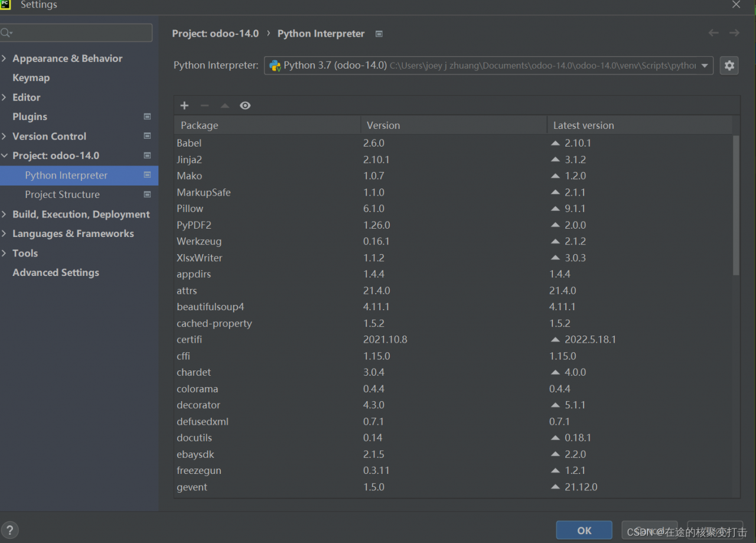Click the project-level icon beside Version Control
The image size is (756, 543).
147,136
